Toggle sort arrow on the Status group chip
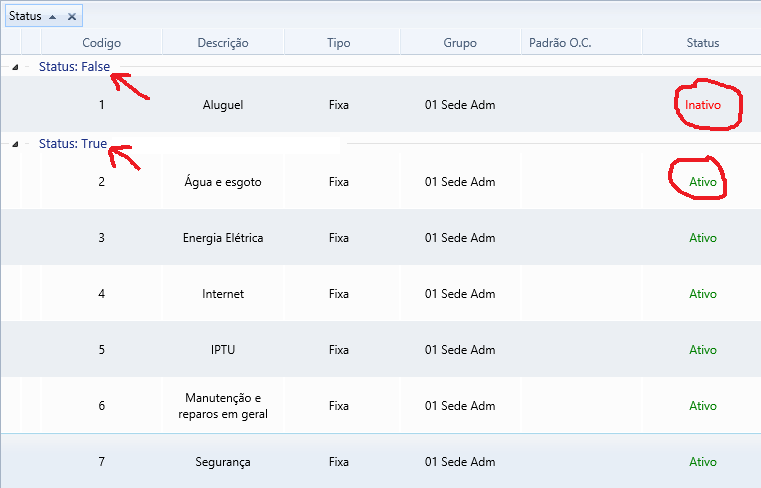Viewport: 761px width, 488px height. 52,17
